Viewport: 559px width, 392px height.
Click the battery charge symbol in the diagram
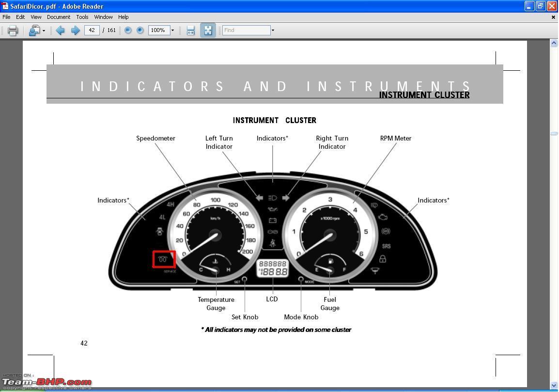(x=272, y=220)
